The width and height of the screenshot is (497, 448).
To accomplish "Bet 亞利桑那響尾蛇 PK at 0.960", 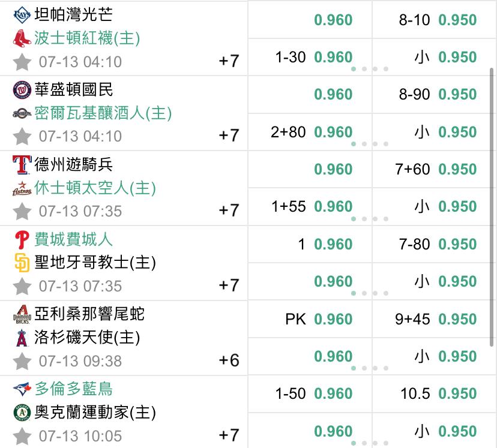I will point(310,319).
